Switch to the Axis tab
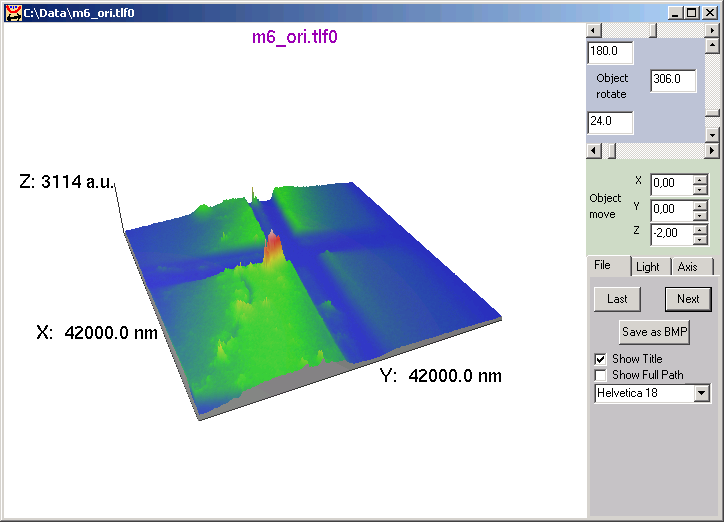This screenshot has height=522, width=724. coord(687,267)
